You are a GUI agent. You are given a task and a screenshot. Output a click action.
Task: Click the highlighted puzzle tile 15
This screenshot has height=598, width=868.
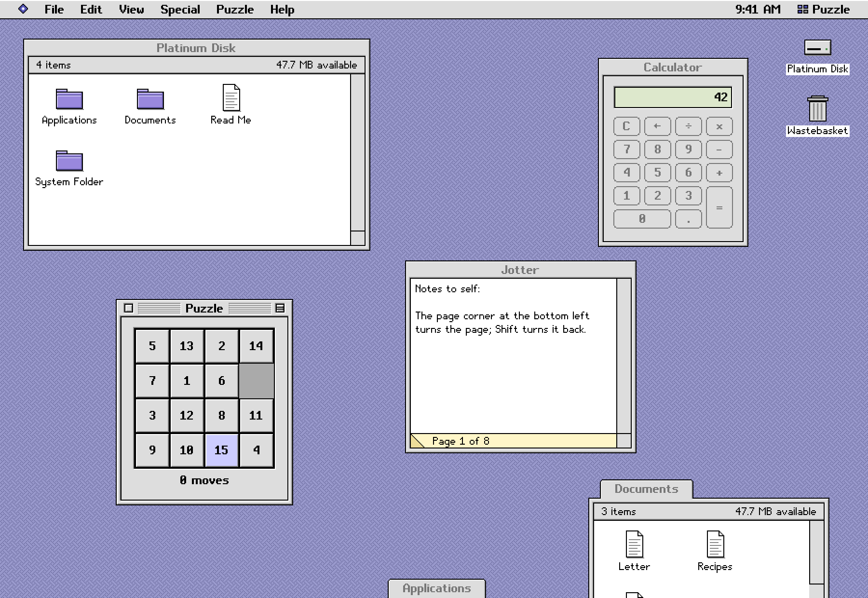(221, 450)
